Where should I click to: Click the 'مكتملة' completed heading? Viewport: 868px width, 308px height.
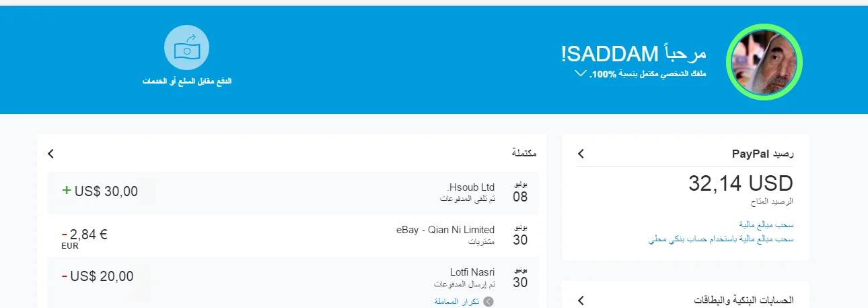click(x=524, y=154)
